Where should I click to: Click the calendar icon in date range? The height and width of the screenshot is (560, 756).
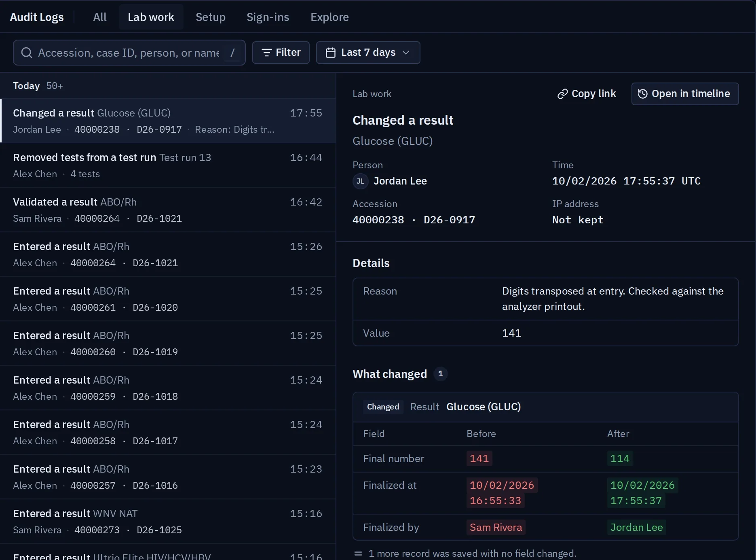(x=331, y=53)
